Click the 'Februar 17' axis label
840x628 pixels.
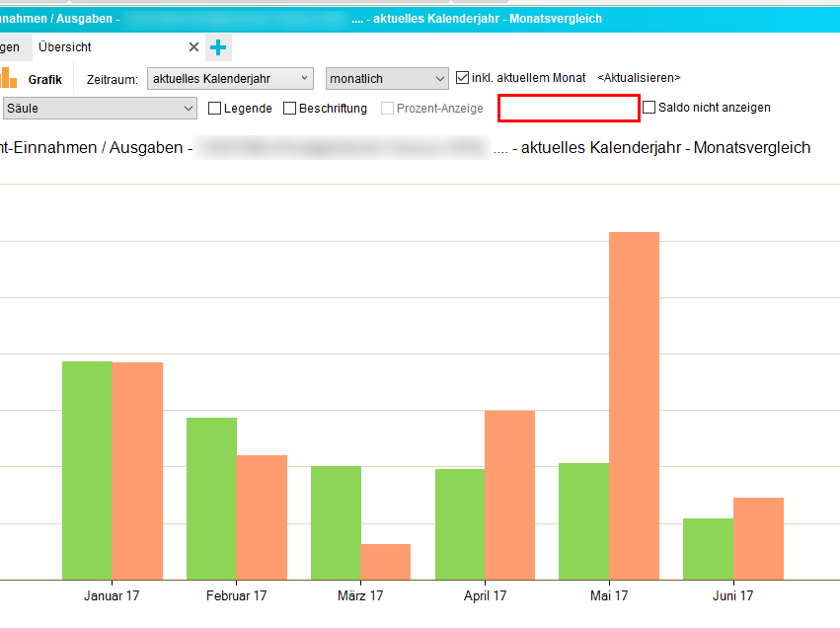(x=236, y=595)
